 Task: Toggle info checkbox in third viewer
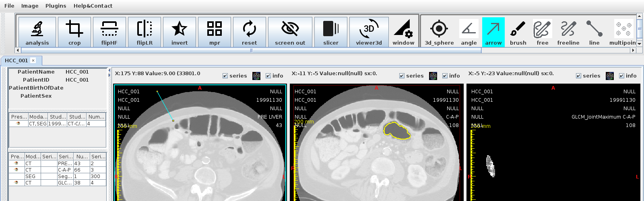point(622,76)
